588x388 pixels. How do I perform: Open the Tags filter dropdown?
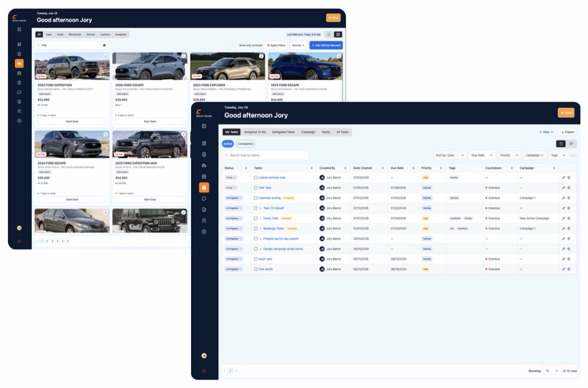coord(558,155)
